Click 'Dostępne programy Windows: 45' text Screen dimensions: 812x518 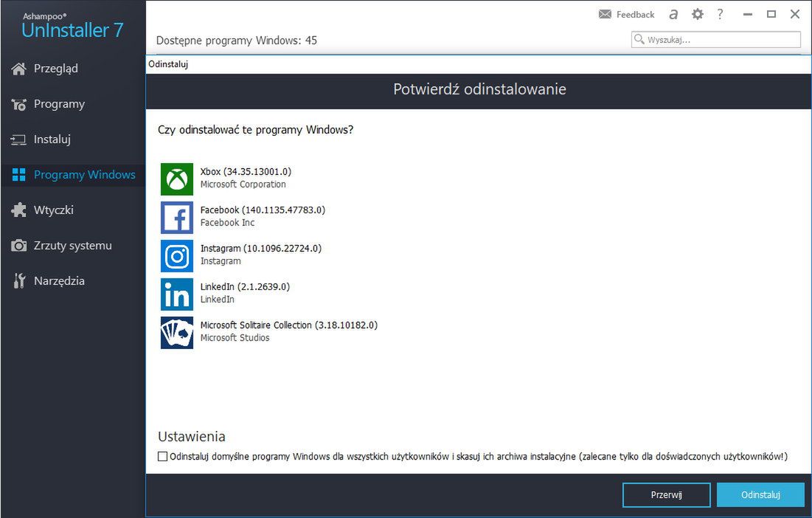237,41
